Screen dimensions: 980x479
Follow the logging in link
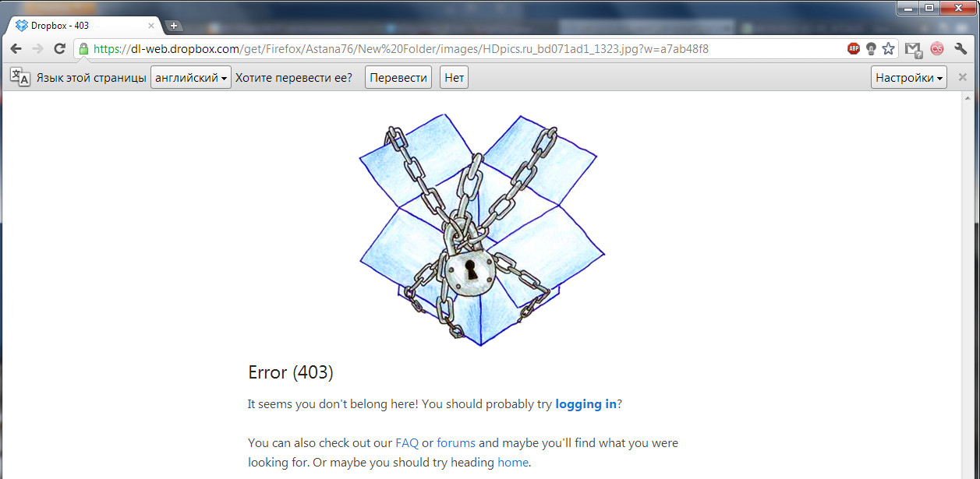(x=586, y=404)
